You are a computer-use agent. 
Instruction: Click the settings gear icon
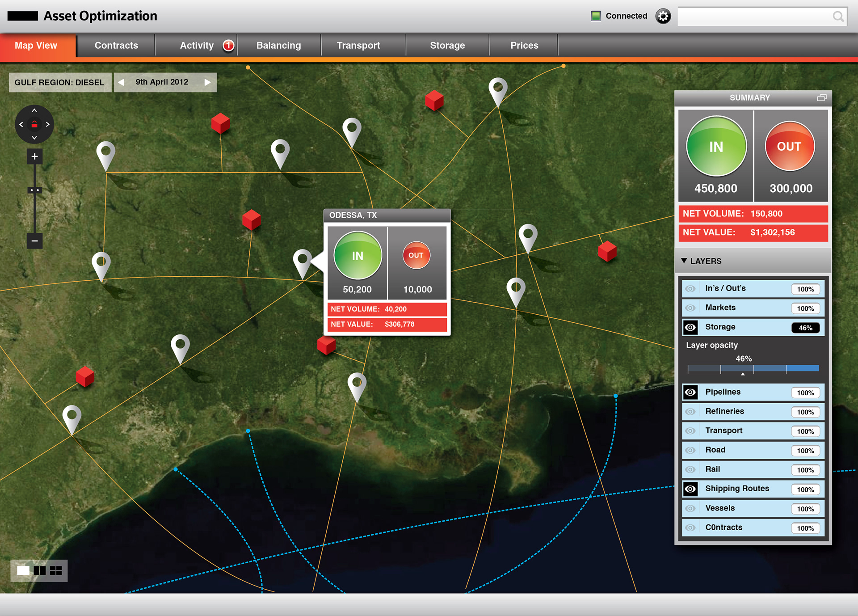pyautogui.click(x=663, y=17)
